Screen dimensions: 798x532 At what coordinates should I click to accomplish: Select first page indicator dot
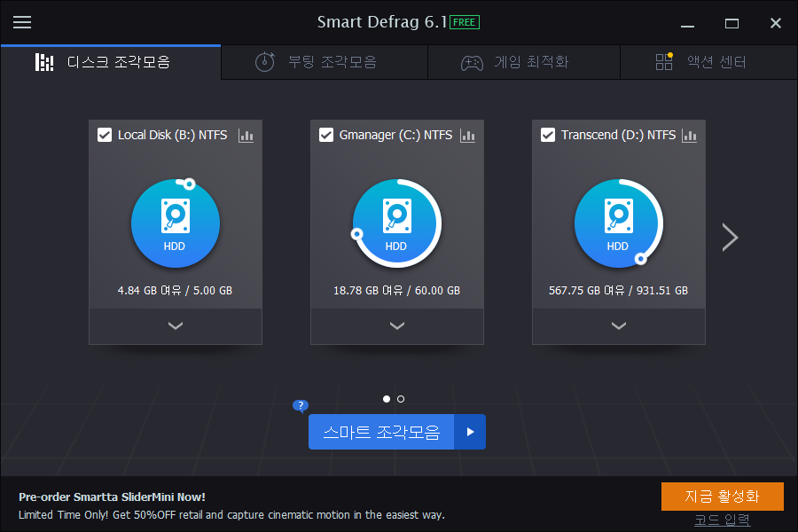[387, 399]
